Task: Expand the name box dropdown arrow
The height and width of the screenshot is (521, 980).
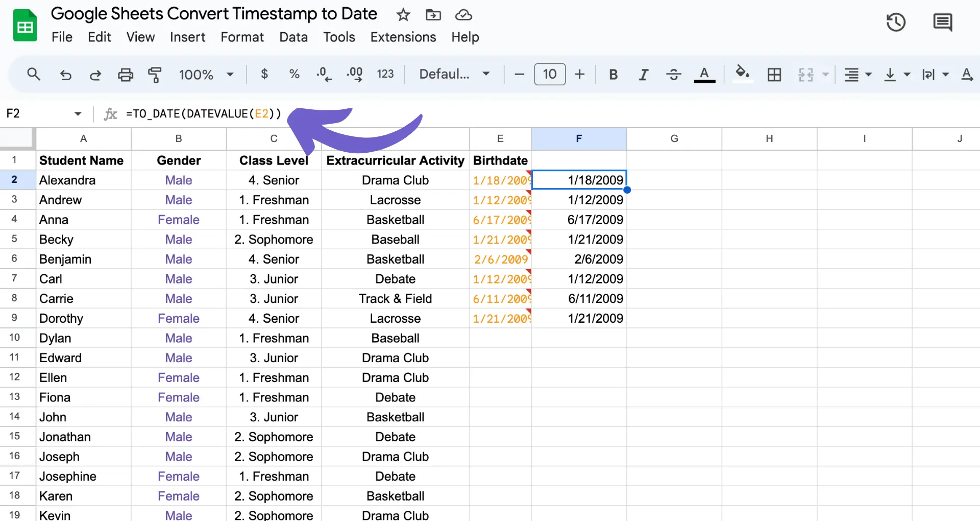Action: tap(78, 113)
